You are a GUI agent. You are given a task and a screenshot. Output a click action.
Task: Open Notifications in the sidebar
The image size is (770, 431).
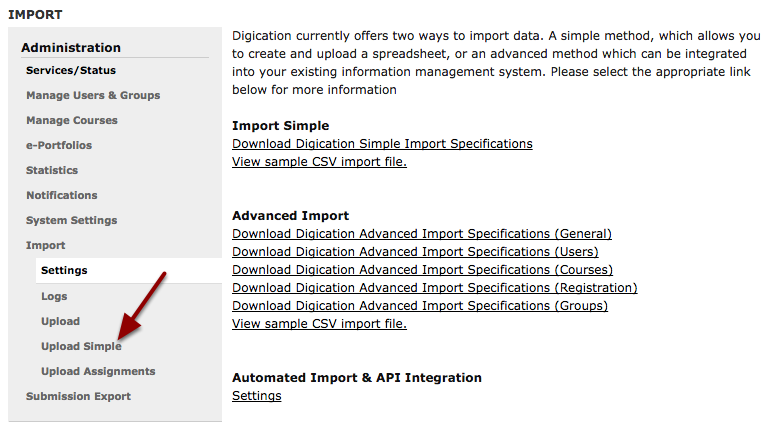click(61, 195)
